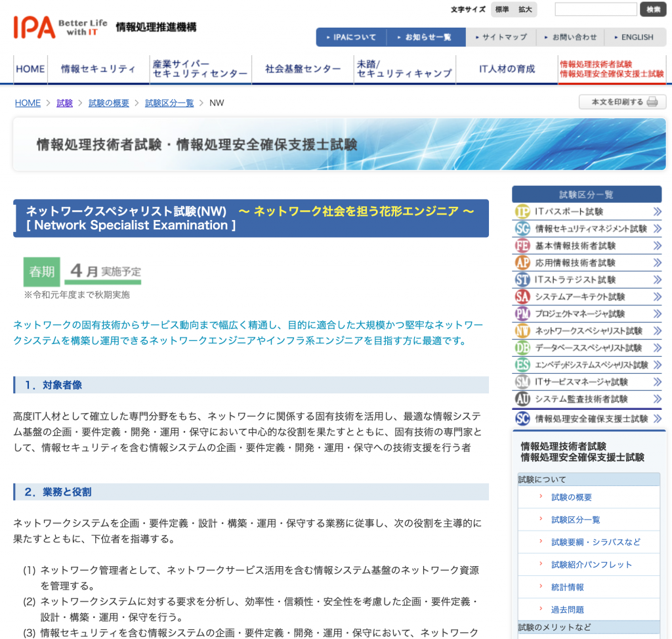Open the 試験要綱・シラバスなど sidebar link
672x639 pixels.
pyautogui.click(x=596, y=542)
